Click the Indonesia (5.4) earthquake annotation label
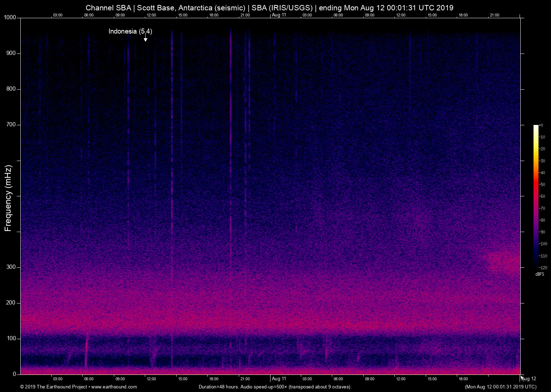Image resolution: width=551 pixels, height=392 pixels. pos(130,31)
